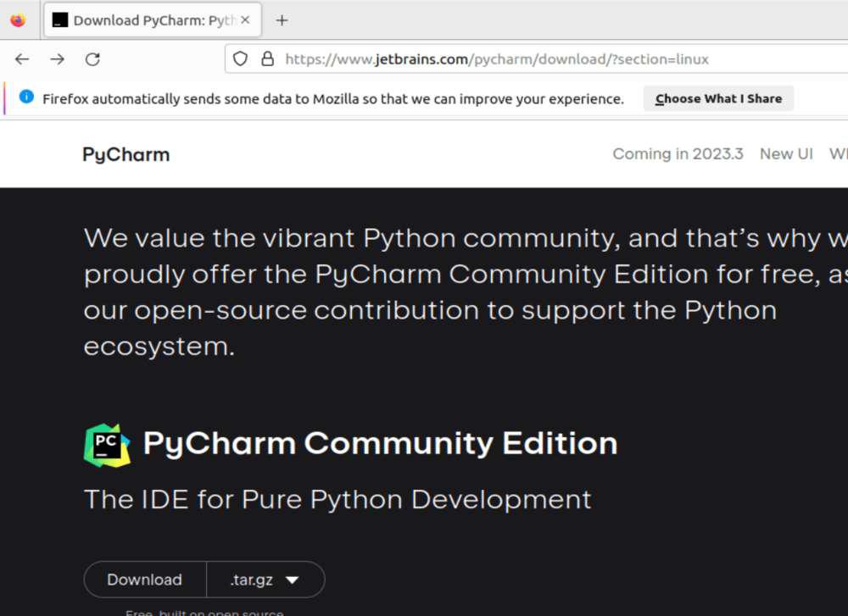Open the New UI menu item
848x616 pixels.
786,153
